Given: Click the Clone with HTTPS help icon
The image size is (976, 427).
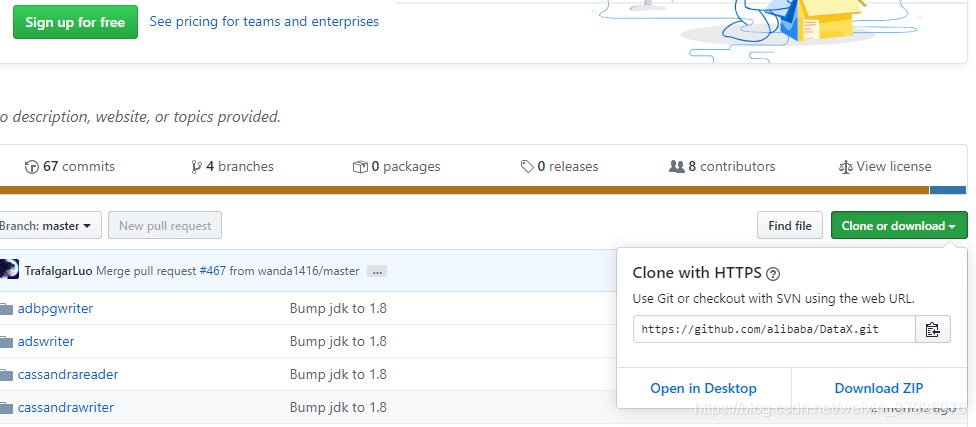Looking at the screenshot, I should (x=773, y=273).
